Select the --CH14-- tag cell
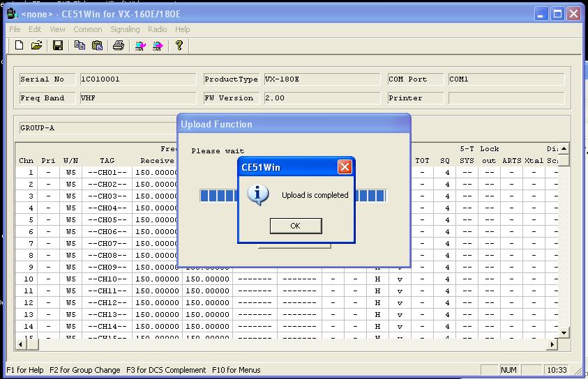Image resolution: width=588 pixels, height=379 pixels. coord(107,327)
